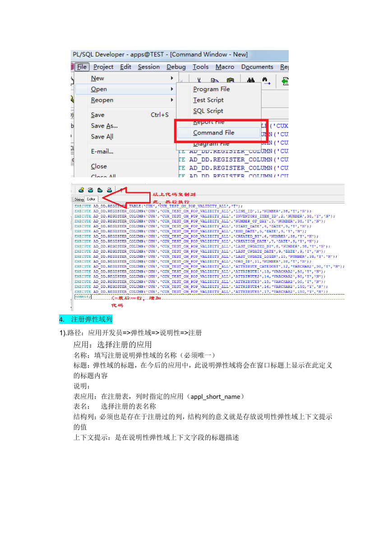
Task: Click the 'LAST_UPDATED_BY' register column line
Action: point(203,246)
